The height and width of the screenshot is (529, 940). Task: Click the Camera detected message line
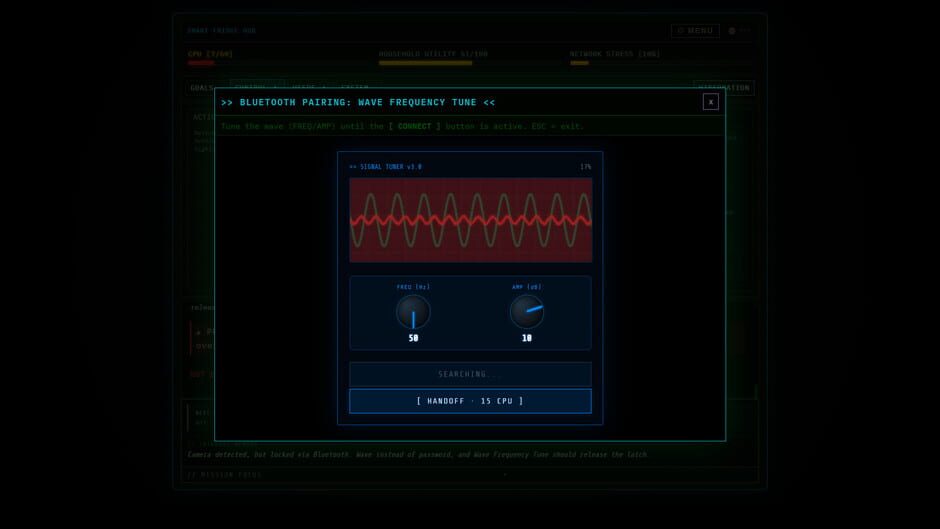(x=417, y=455)
